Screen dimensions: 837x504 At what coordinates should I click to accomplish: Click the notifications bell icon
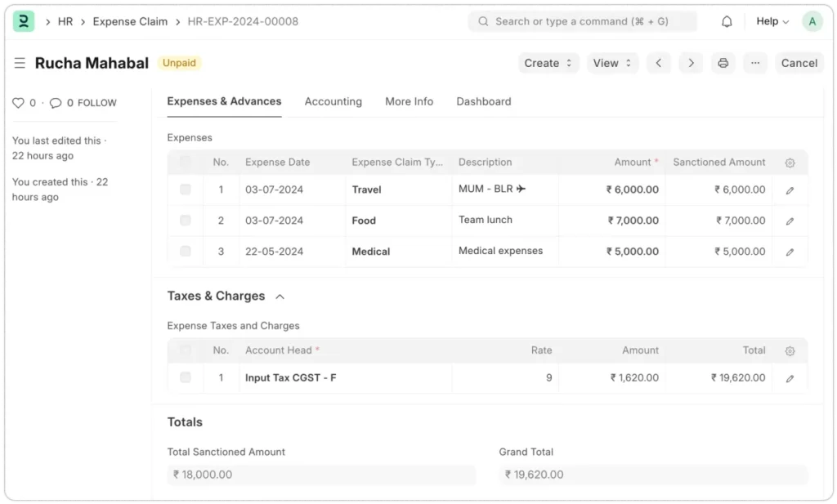coord(727,21)
